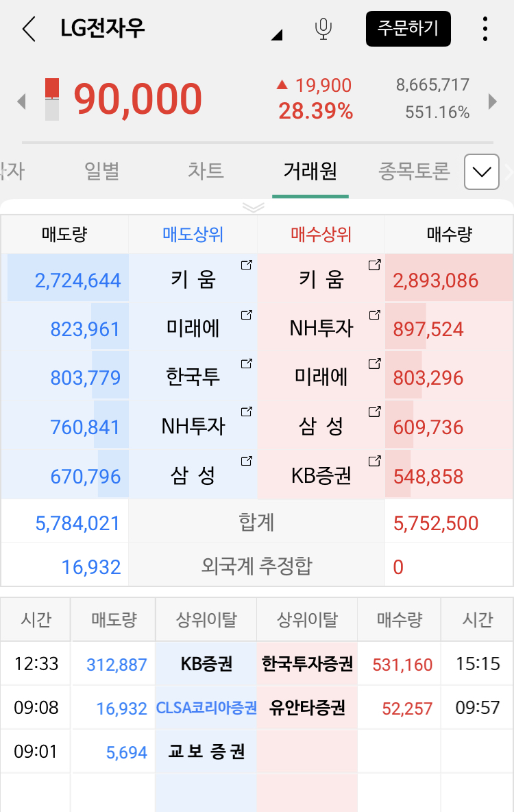
Task: Select sell volume 760,841
Action: tap(86, 427)
